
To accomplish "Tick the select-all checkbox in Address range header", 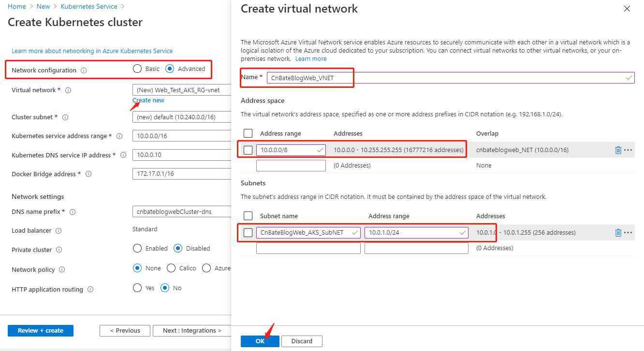I will click(x=248, y=133).
